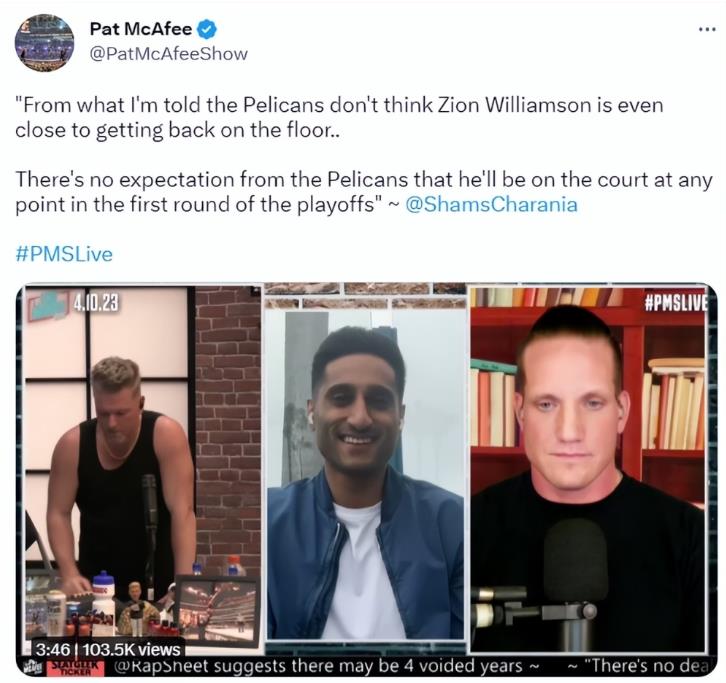This screenshot has height=683, width=726.
Task: Click the tweet text about Zion Williamson
Action: (x=339, y=117)
